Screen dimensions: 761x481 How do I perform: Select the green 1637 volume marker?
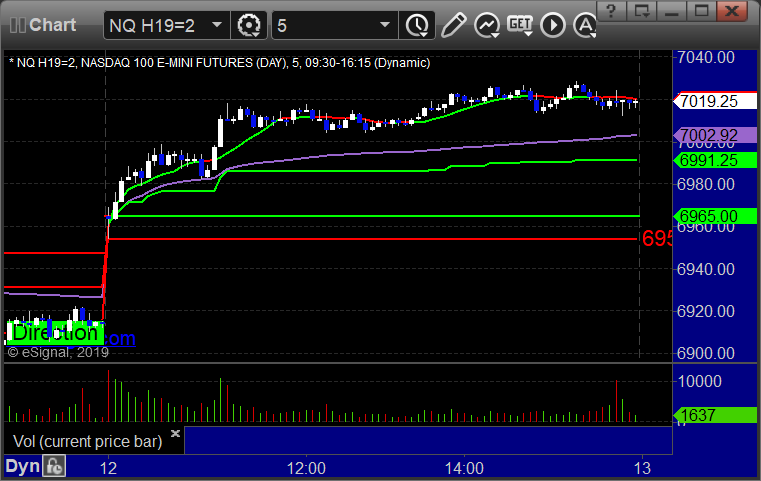(714, 415)
